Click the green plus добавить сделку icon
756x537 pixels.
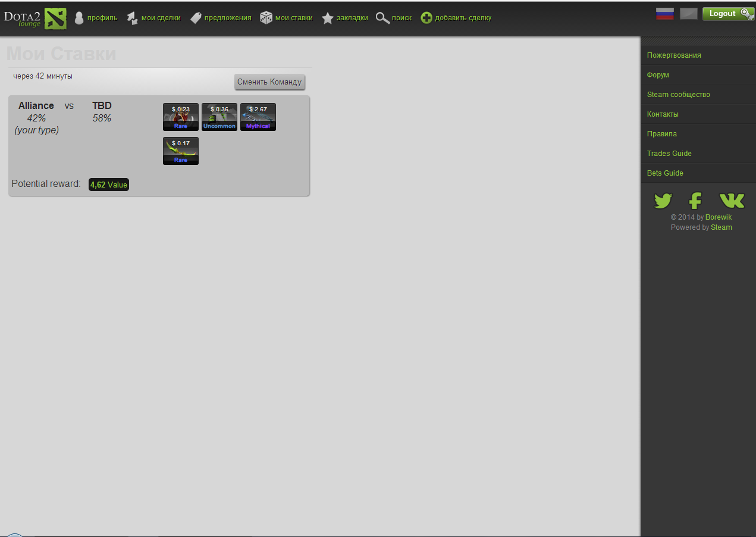426,18
